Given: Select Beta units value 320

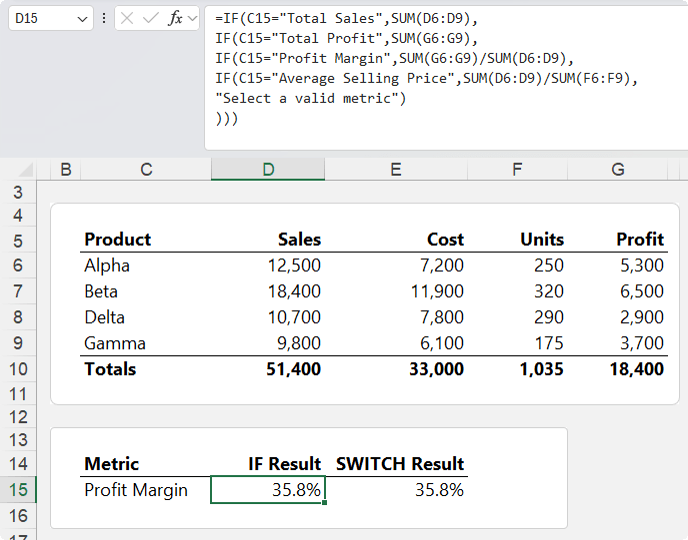Looking at the screenshot, I should (x=517, y=291).
